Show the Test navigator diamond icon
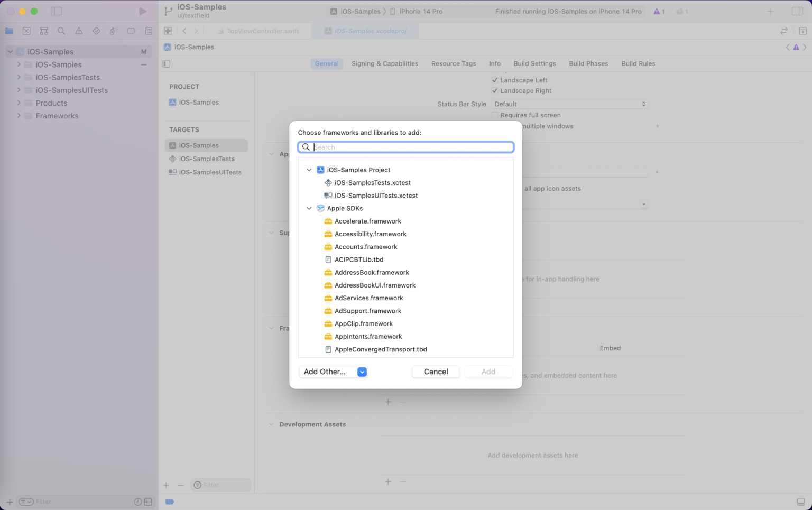The height and width of the screenshot is (510, 812). (x=96, y=31)
